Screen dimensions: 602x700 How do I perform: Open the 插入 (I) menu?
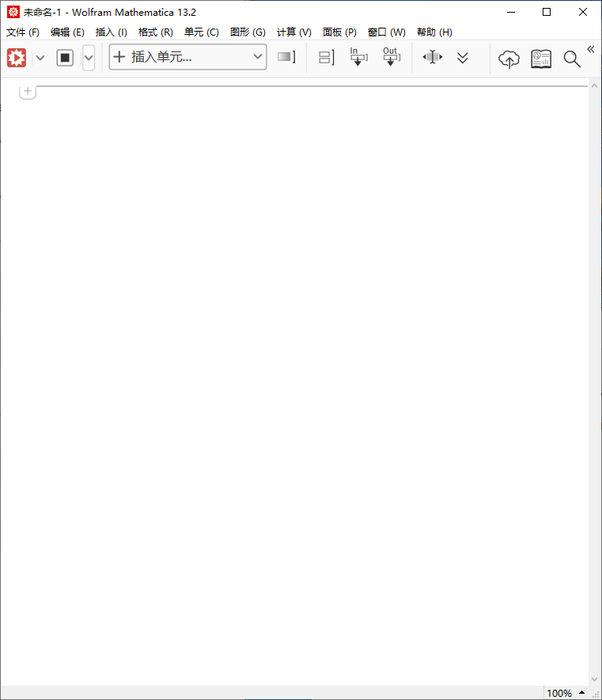(x=112, y=32)
